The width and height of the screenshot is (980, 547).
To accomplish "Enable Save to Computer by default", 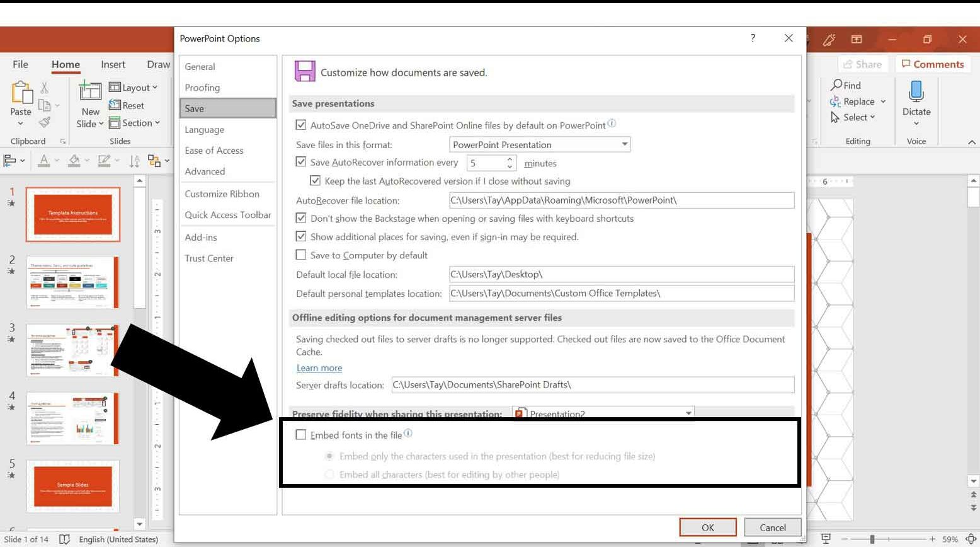I will (301, 255).
